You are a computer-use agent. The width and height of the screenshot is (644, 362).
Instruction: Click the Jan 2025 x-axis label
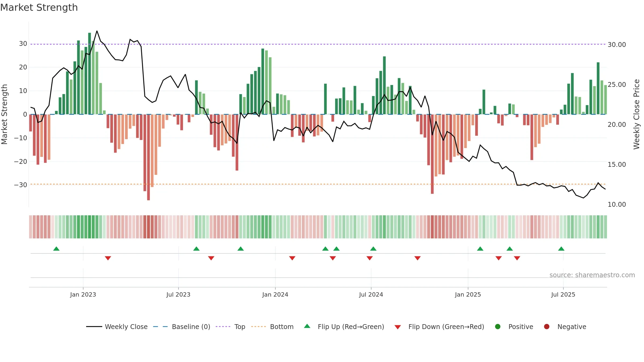[x=468, y=294]
